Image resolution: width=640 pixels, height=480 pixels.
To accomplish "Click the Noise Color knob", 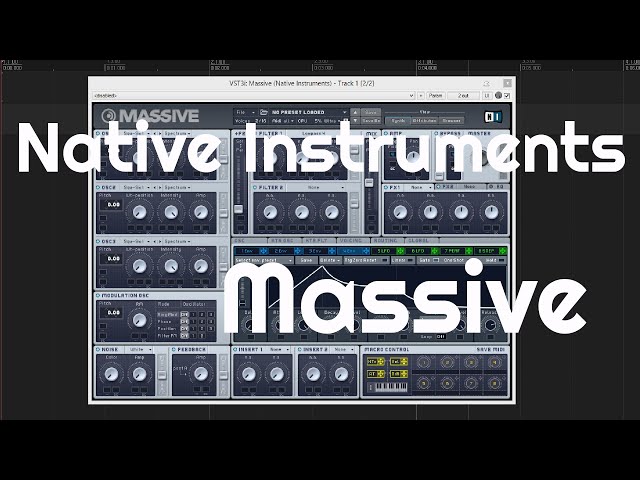I will click(x=111, y=374).
